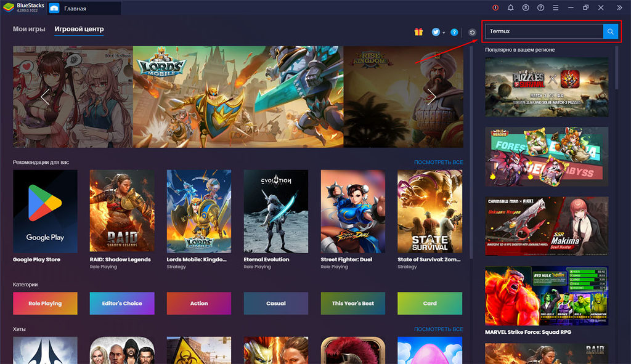
Task: Select the Игровой центр tab
Action: (79, 29)
